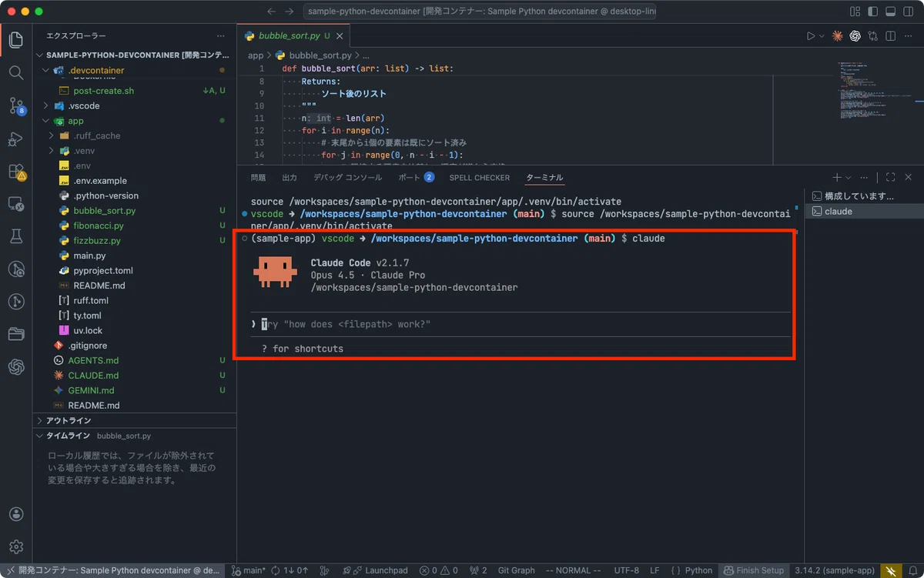Open Source Control view with 8 badge
This screenshot has width=924, height=578.
[16, 106]
